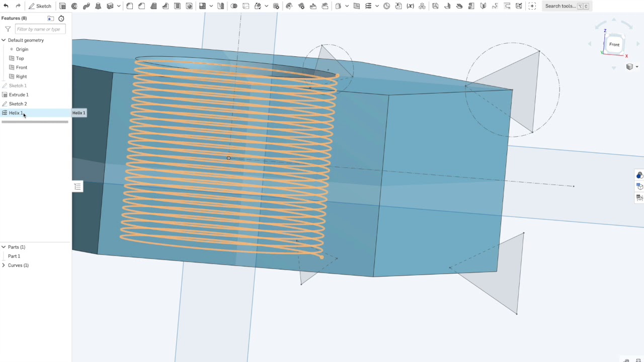Start a new Sketch from the toolbar
Viewport: 644px width, 362px height.
coord(40,6)
